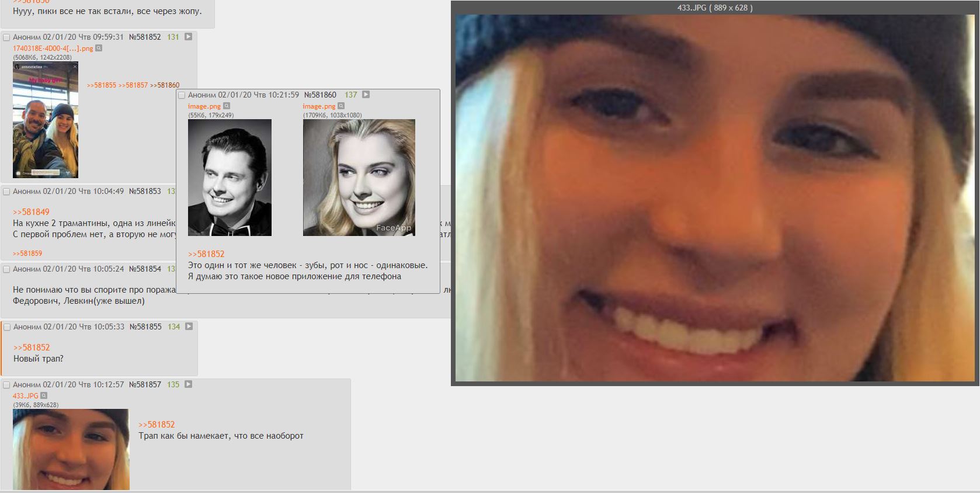The image size is (980, 493).
Task: Click text 'Новый трап?' in post 581855
Action: tap(38, 359)
